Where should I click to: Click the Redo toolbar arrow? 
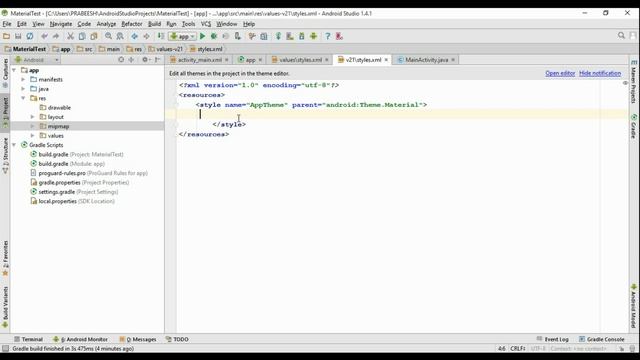(56, 36)
